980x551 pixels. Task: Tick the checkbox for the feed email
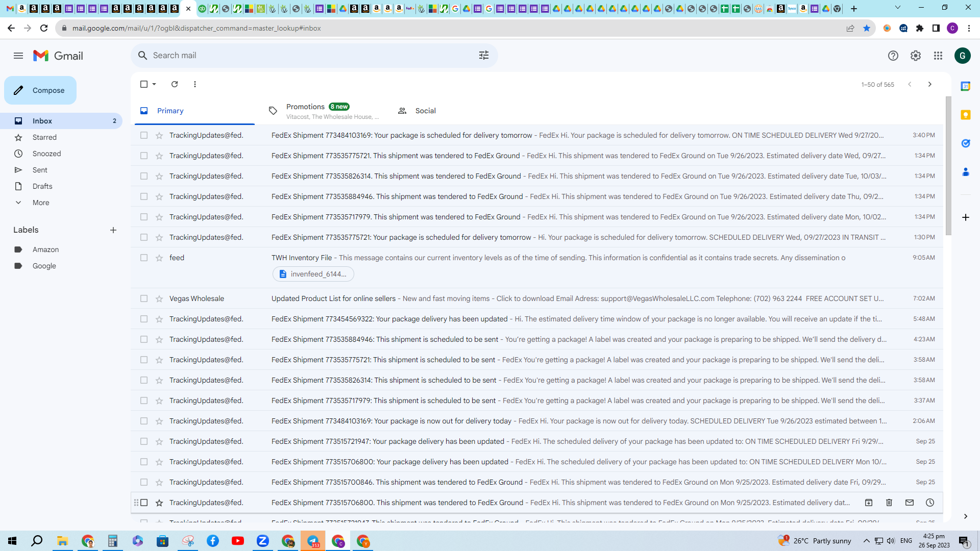point(144,258)
